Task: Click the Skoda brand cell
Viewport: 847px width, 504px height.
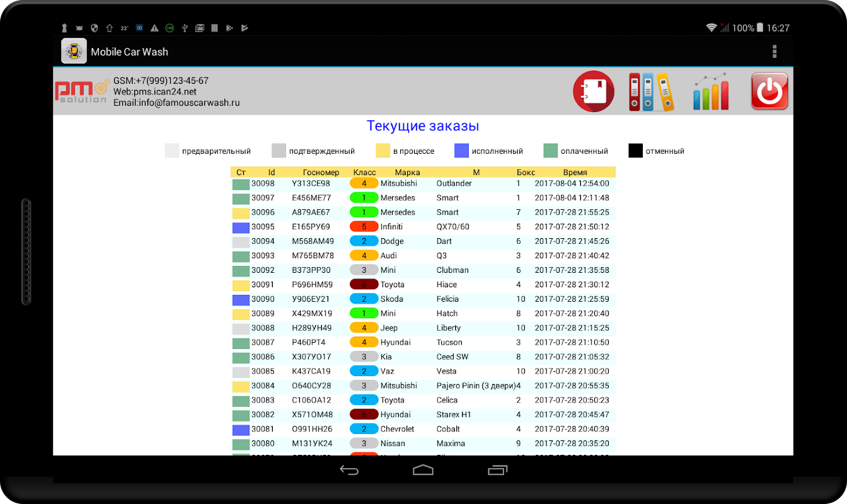Action: tap(392, 299)
